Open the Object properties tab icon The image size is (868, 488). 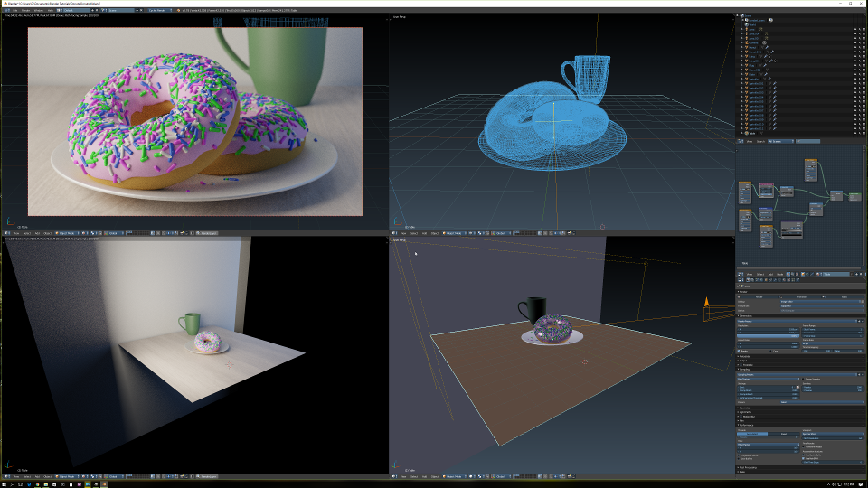(x=766, y=280)
